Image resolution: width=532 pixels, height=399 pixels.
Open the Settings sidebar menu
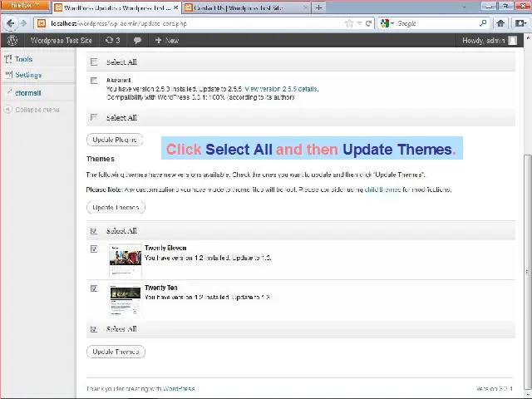click(x=28, y=75)
